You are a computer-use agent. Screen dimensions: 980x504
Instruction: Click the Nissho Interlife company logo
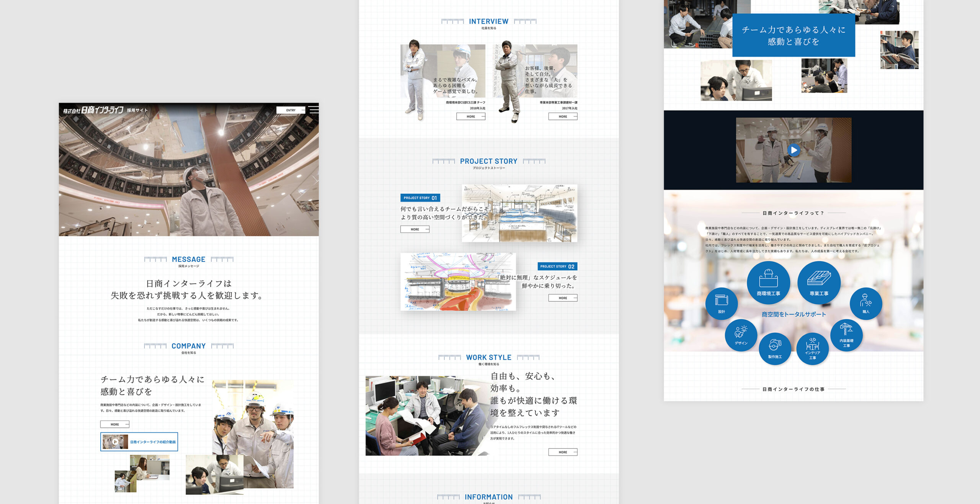point(93,110)
